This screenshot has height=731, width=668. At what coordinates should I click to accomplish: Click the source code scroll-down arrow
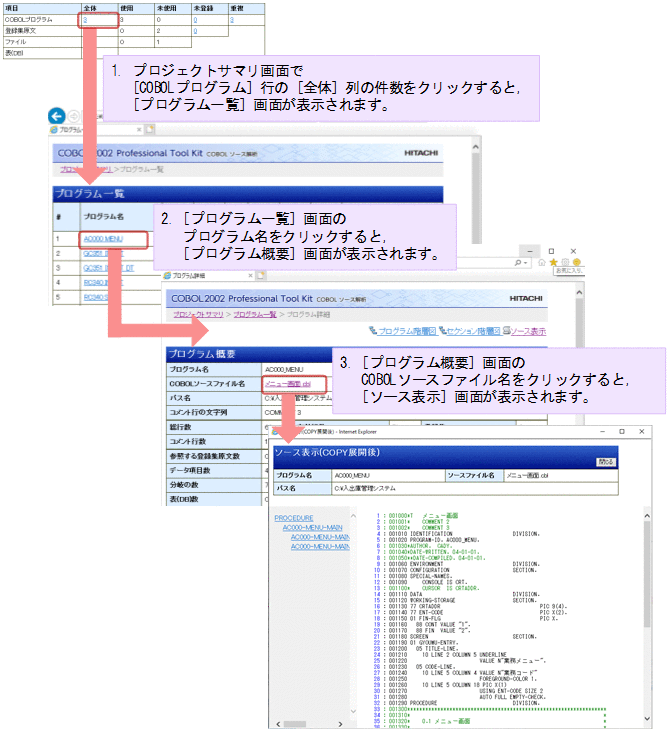[647, 718]
